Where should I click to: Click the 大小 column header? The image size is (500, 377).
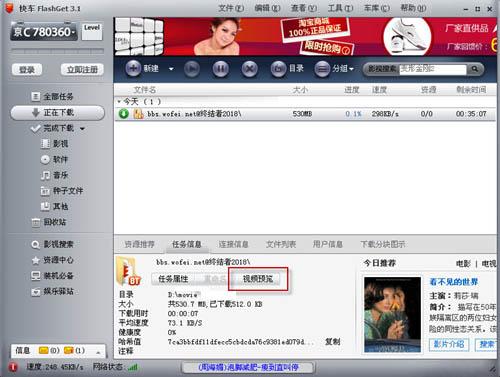click(x=300, y=90)
